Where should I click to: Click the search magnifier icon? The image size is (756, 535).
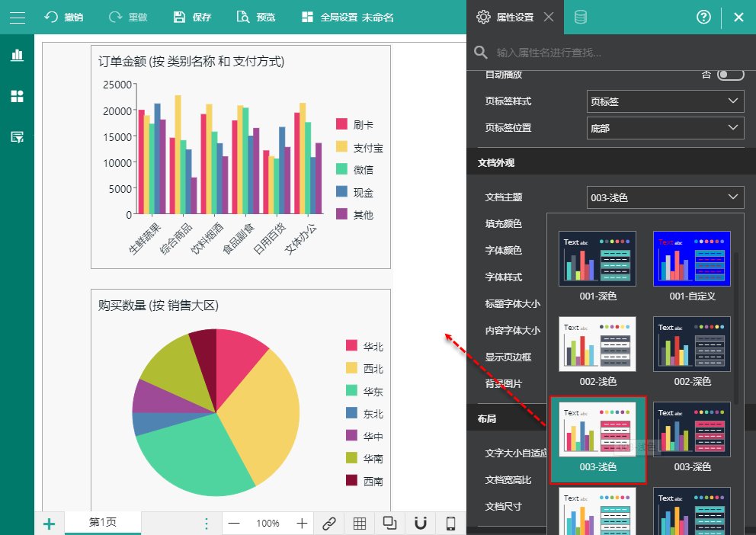pyautogui.click(x=481, y=52)
